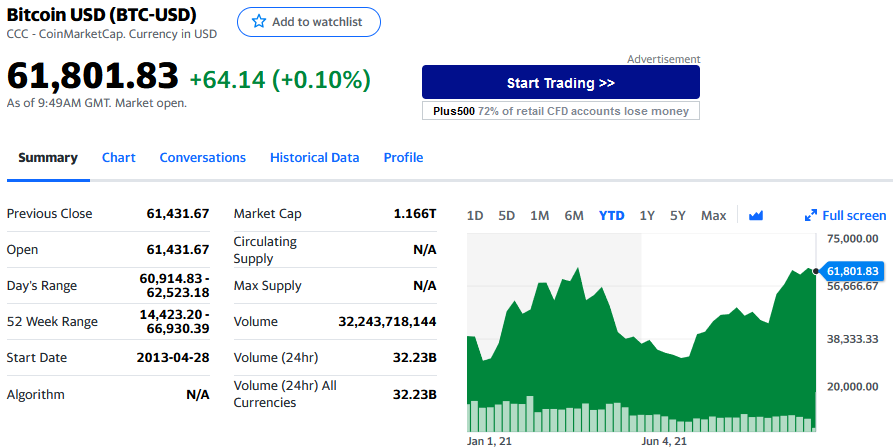Screen dimensions: 893x448
Task: Open the Summary tab
Action: (x=48, y=158)
